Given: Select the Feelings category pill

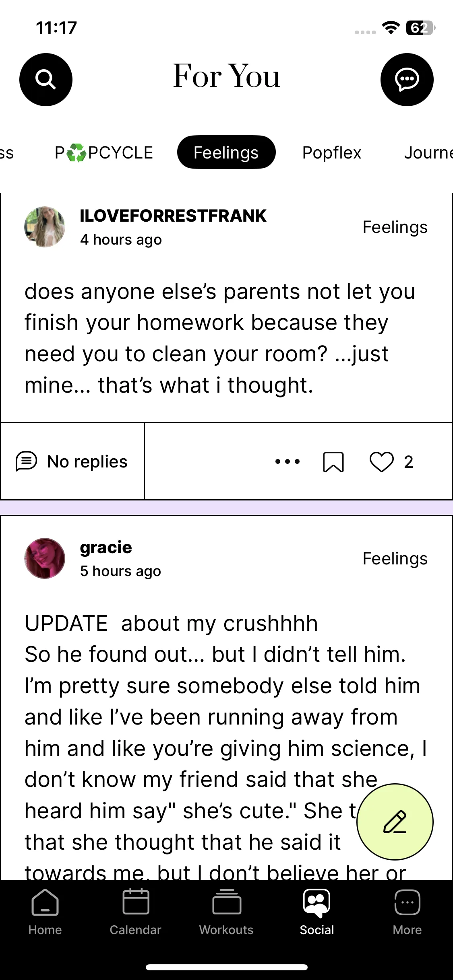Looking at the screenshot, I should (226, 152).
